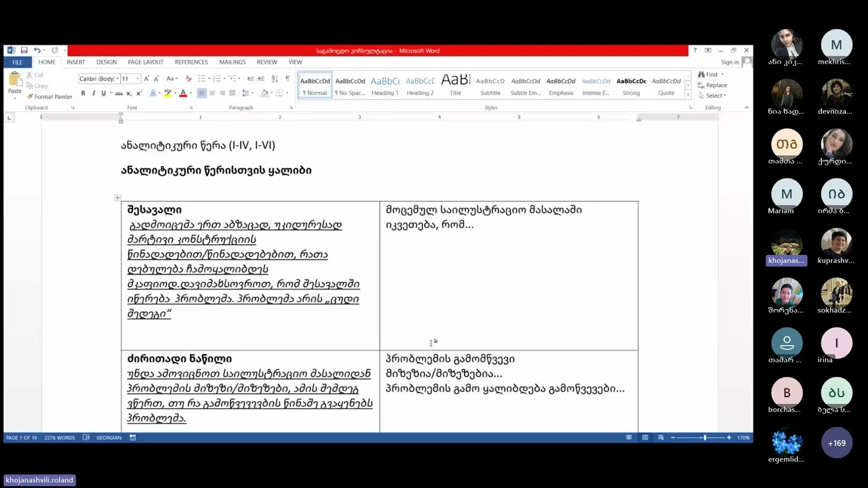
Task: Open the font name combo box
Action: coord(99,79)
